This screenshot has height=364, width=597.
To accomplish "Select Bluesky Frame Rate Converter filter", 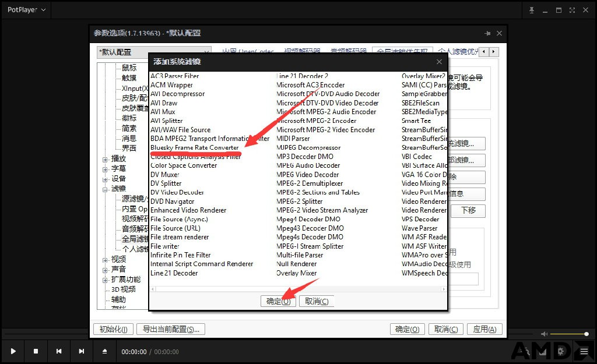I will pos(194,147).
